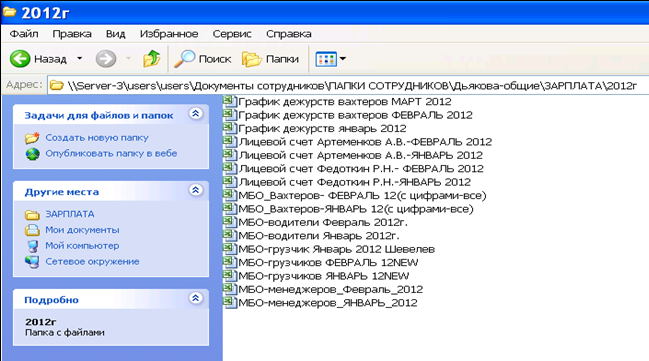Image resolution: width=649 pixels, height=361 pixels.
Task: Open the Сервис menu
Action: pos(232,34)
